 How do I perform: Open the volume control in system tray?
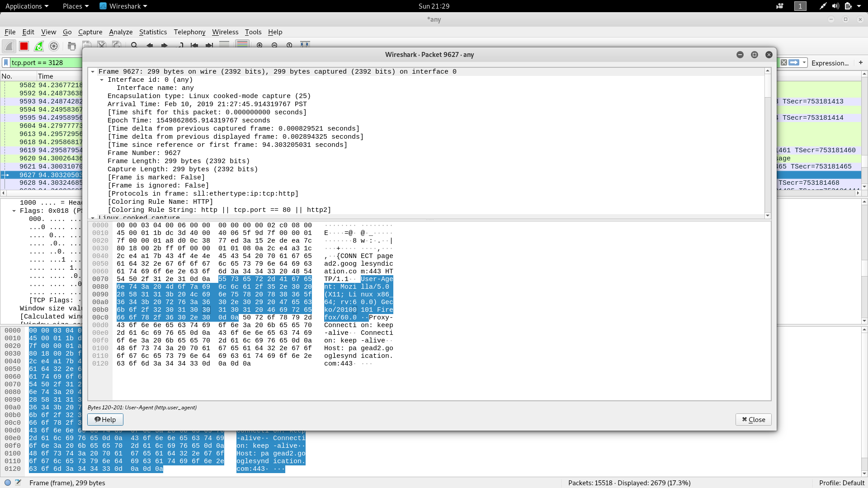coord(835,6)
